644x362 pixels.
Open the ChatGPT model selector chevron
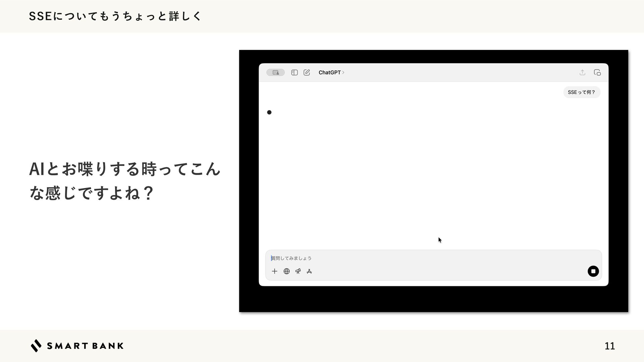[343, 72]
